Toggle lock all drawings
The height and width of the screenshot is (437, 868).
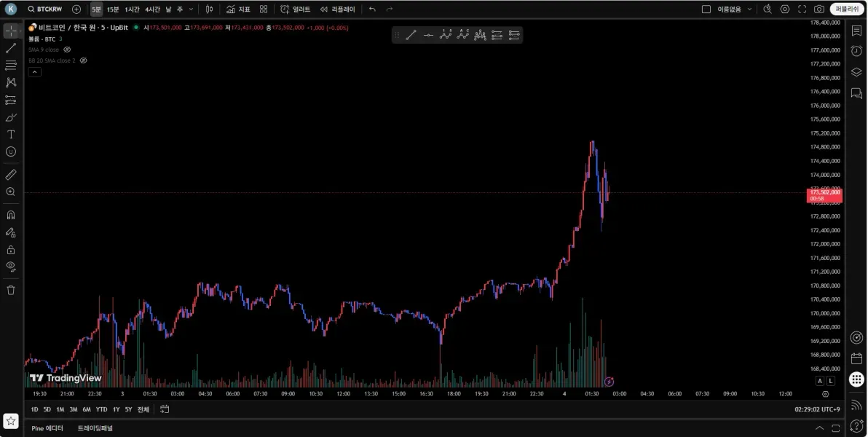[x=10, y=250]
